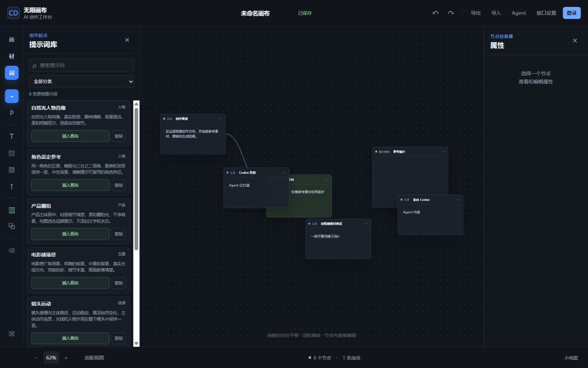Close the 提示词库 panel

[127, 40]
